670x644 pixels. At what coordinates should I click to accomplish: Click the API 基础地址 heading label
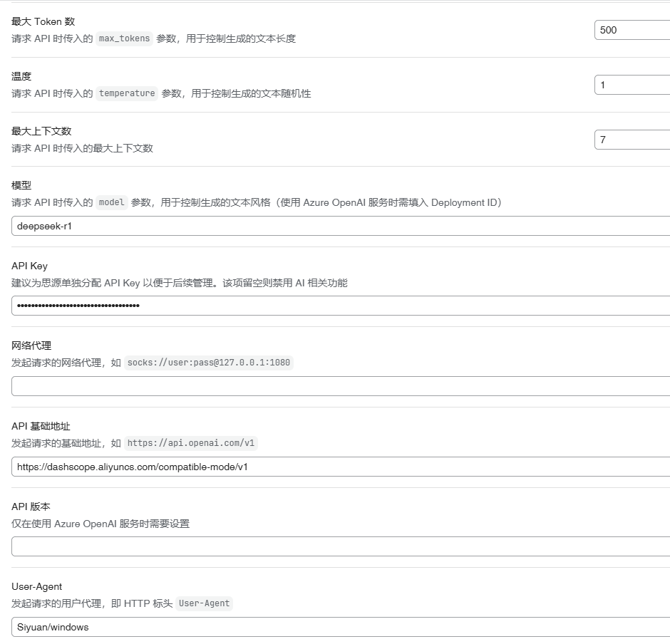[41, 426]
